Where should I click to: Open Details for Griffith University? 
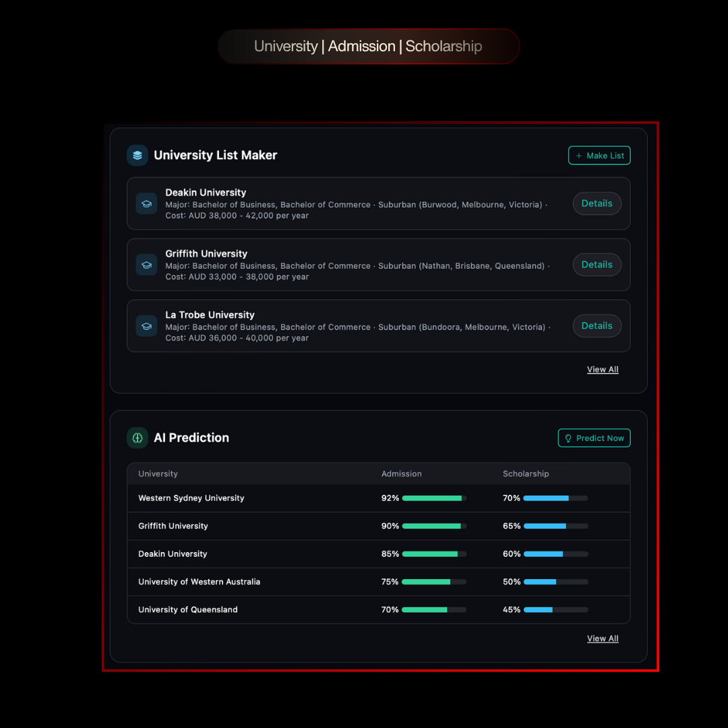[597, 265]
